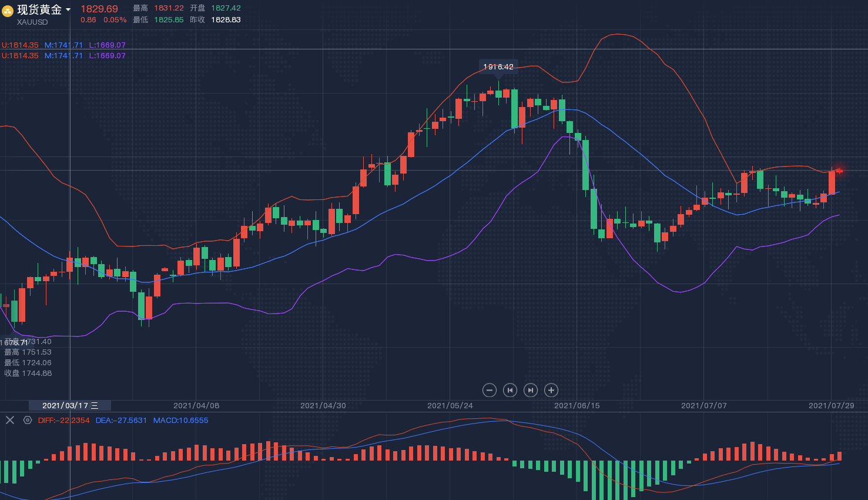Click the MACD:10.6555 value label
This screenshot has height=500, width=868.
point(180,420)
